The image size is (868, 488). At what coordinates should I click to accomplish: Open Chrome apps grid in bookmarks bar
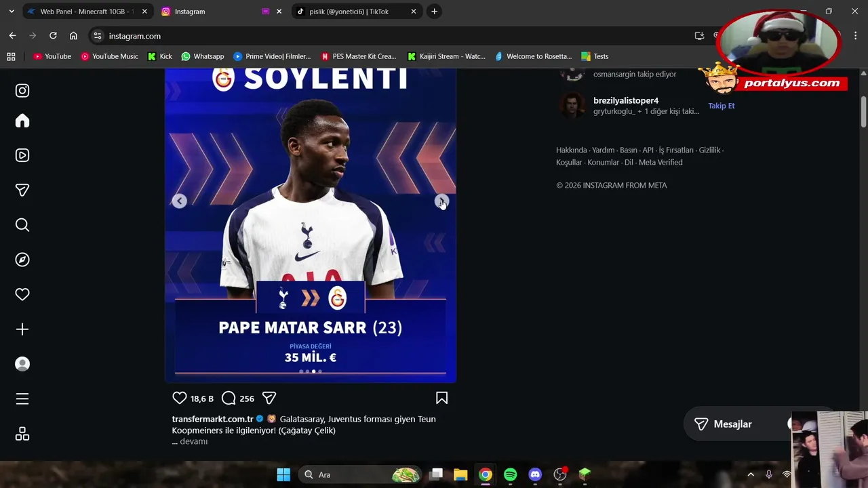pos(11,56)
